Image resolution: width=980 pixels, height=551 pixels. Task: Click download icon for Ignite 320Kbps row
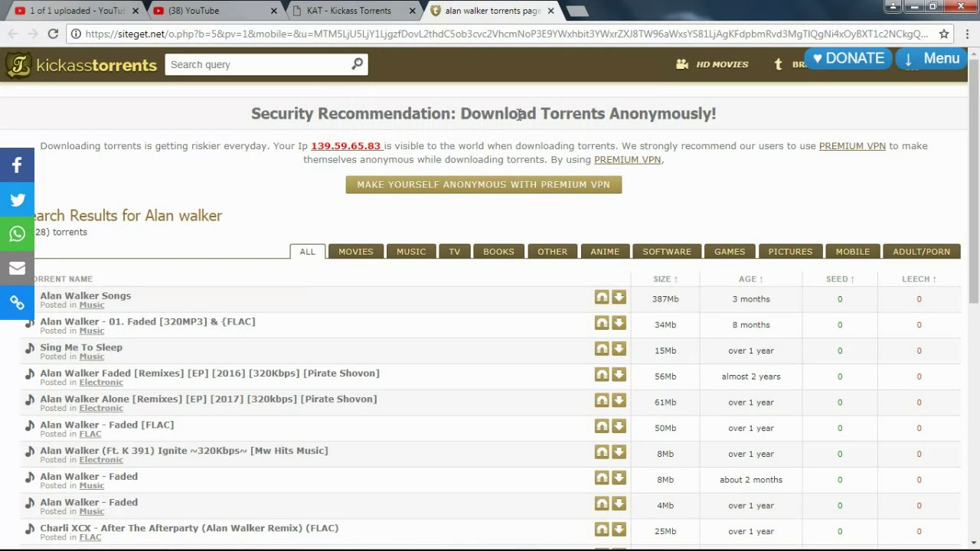[619, 452]
